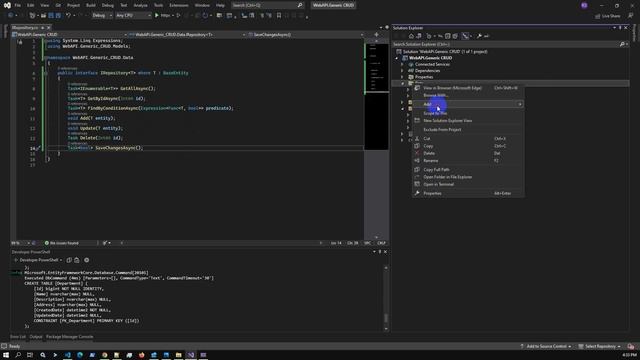The width and height of the screenshot is (640, 360).
Task: Click Switch Views icon in Solution Explorer toolbar
Action: pos(419,36)
